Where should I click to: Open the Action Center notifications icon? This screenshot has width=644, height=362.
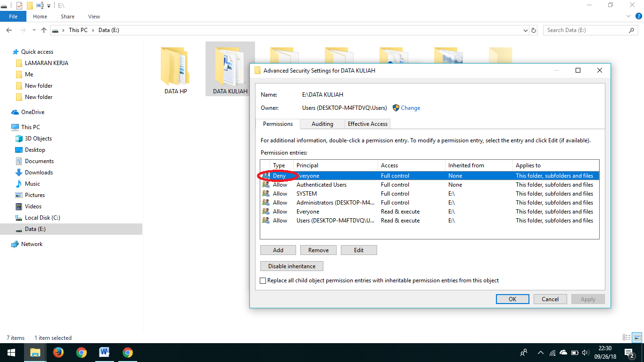click(x=629, y=352)
